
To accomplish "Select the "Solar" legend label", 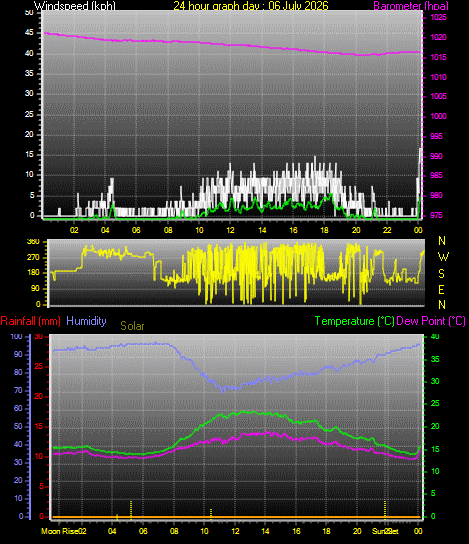I will pyautogui.click(x=132, y=326).
